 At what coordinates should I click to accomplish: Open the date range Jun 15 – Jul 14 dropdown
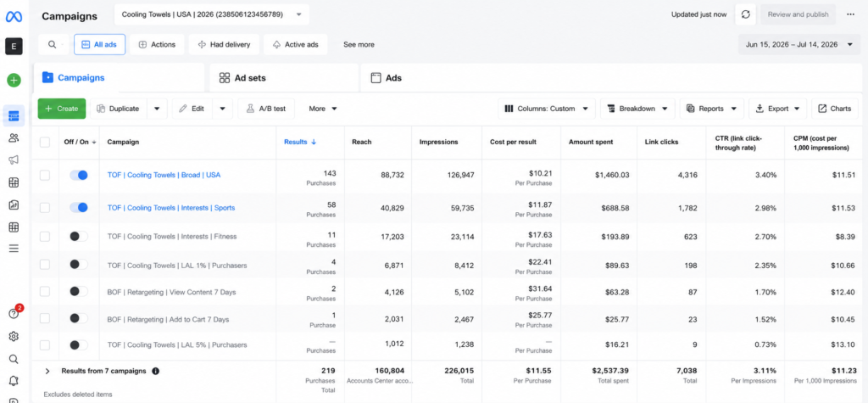click(799, 44)
